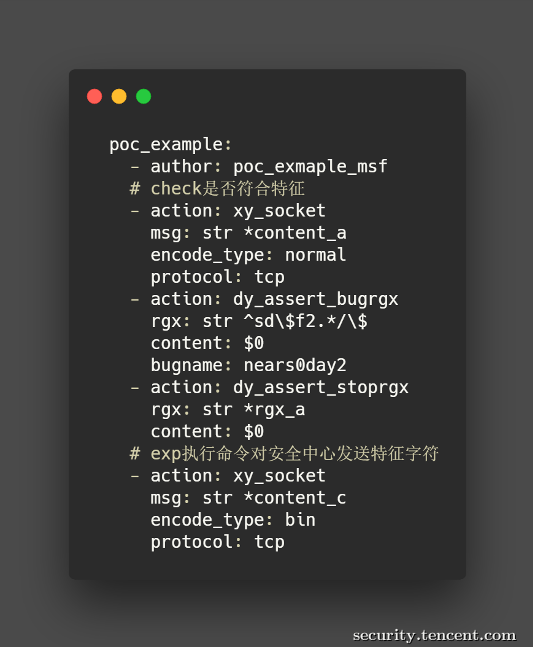Click msg: str *content_a text
The image size is (533, 647).
point(248,233)
